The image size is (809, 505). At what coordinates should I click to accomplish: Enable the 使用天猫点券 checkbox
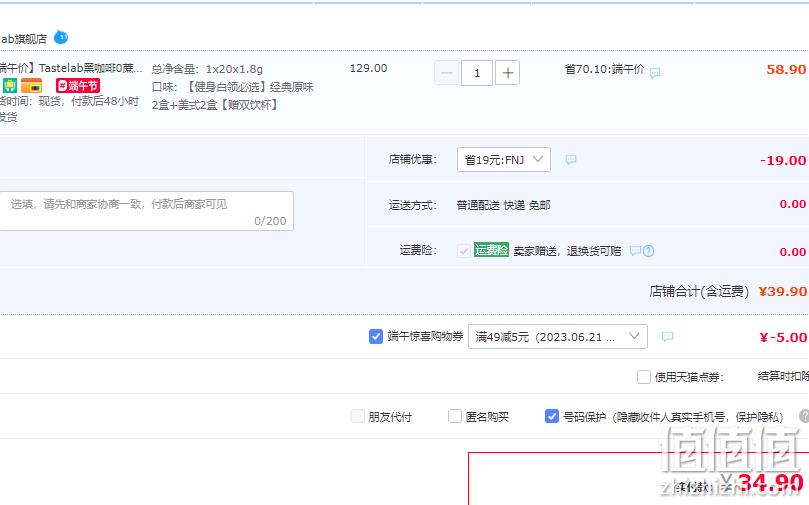pyautogui.click(x=643, y=377)
